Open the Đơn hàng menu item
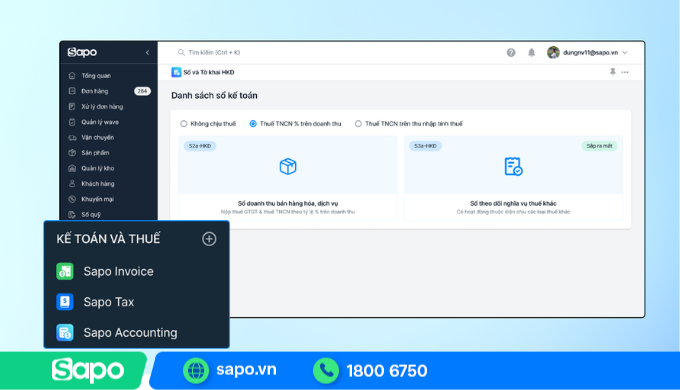Screen dimensions: 680x390 [x=95, y=91]
